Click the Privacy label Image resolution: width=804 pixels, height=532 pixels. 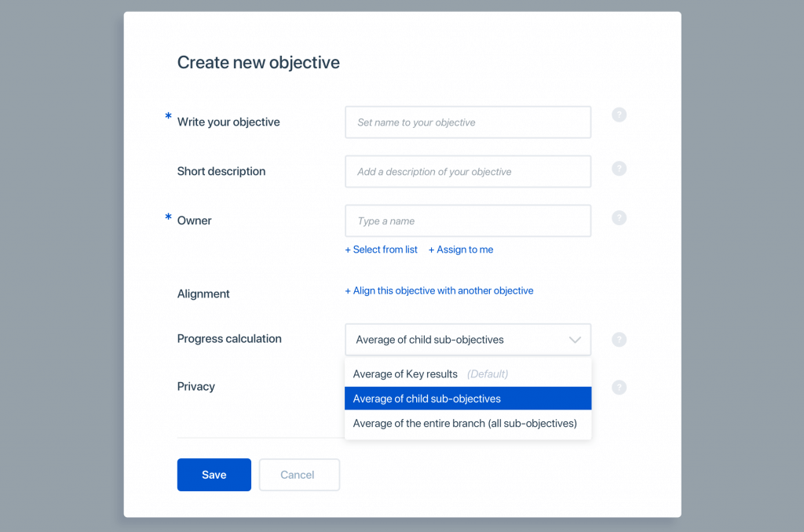tap(196, 386)
